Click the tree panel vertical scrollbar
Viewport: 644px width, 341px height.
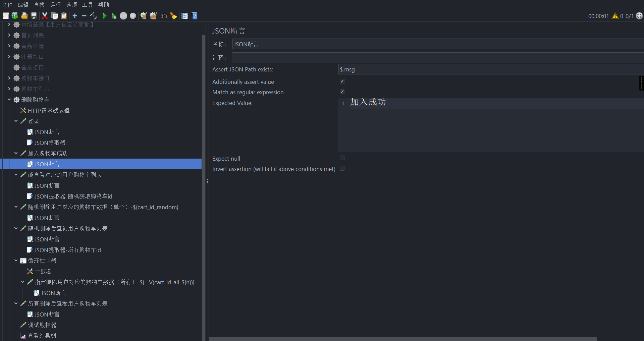coord(204,188)
